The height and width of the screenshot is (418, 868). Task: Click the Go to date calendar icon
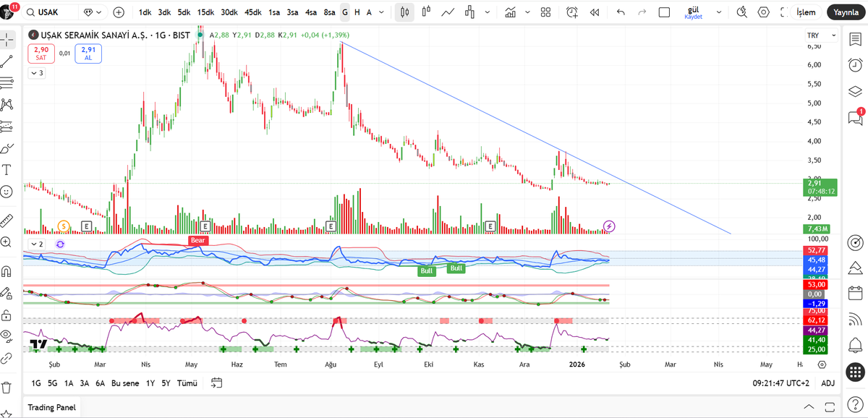216,383
